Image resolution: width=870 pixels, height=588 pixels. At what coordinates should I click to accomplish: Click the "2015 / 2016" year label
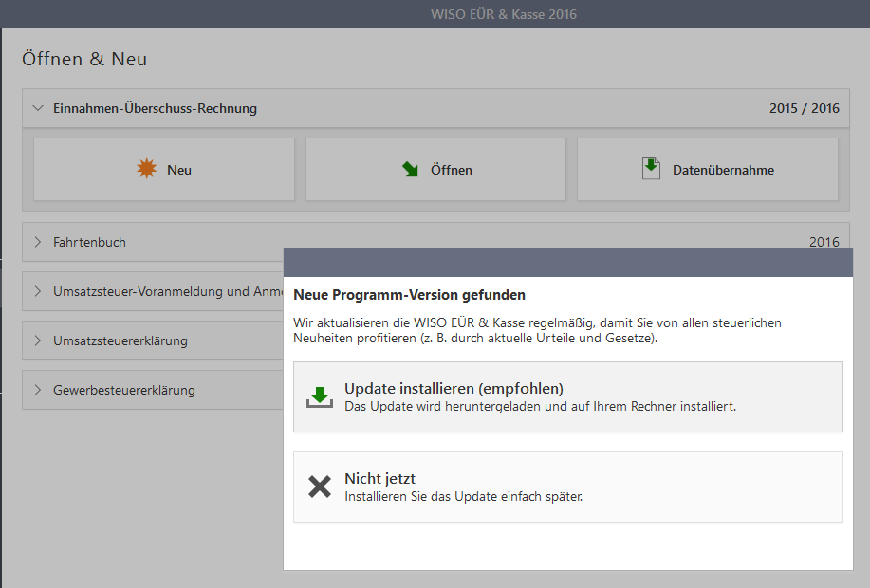pos(804,108)
